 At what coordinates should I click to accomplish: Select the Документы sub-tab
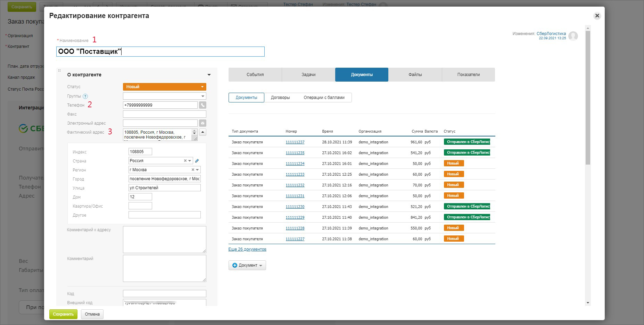pyautogui.click(x=246, y=98)
